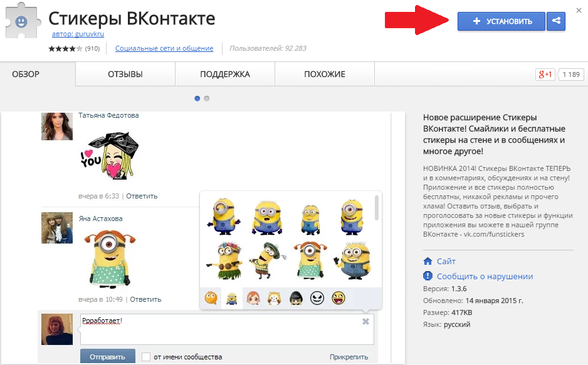This screenshot has height=365, width=588.
Task: Switch to the ПОДДЕРЖКА tab
Action: pyautogui.click(x=225, y=74)
